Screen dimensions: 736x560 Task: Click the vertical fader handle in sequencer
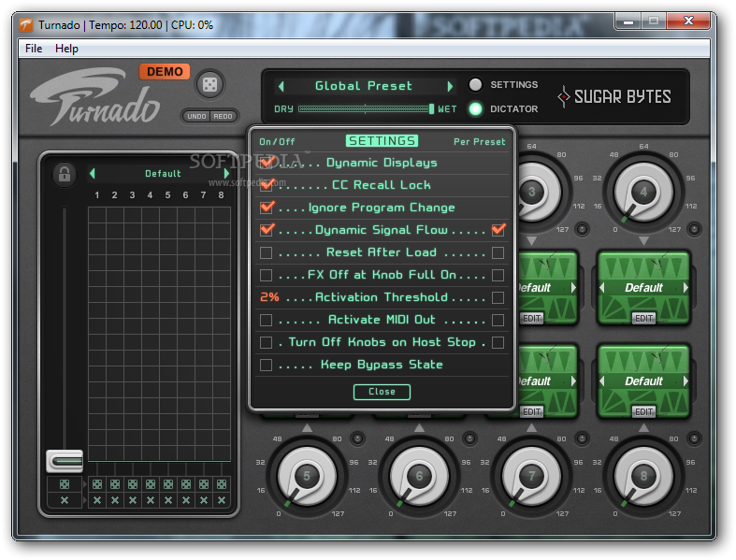pos(65,461)
